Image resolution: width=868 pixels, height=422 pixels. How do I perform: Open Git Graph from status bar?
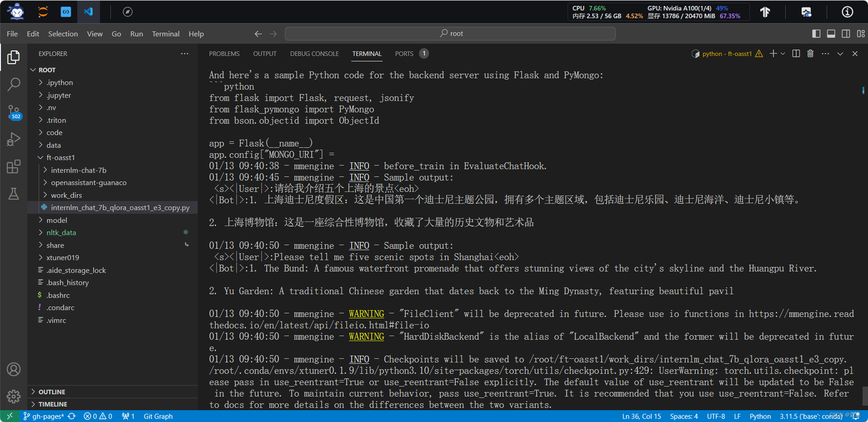(158, 416)
